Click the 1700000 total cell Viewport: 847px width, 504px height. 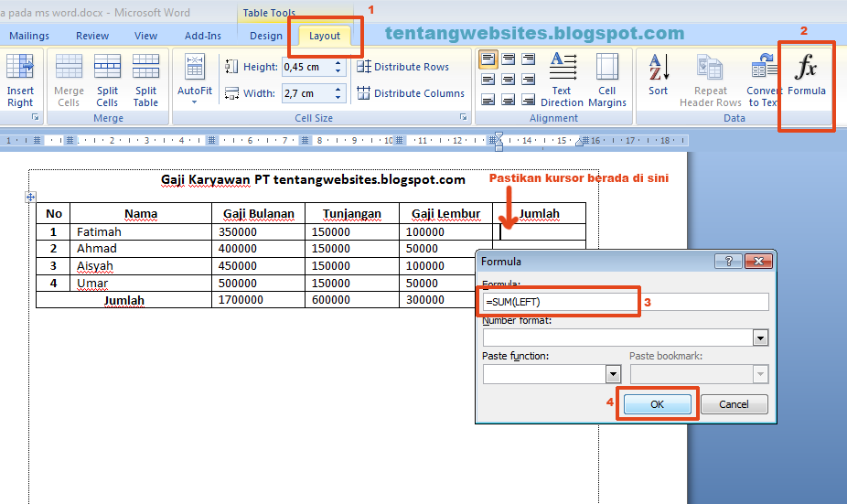pyautogui.click(x=258, y=300)
